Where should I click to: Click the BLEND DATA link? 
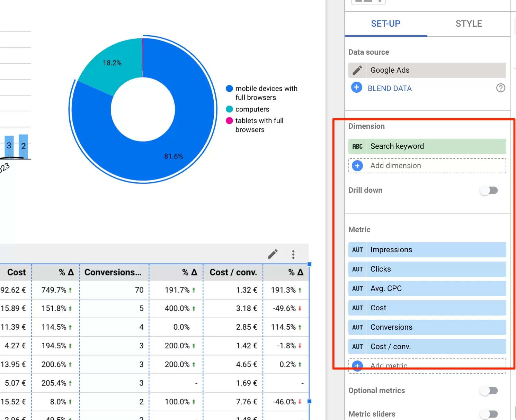tap(390, 89)
